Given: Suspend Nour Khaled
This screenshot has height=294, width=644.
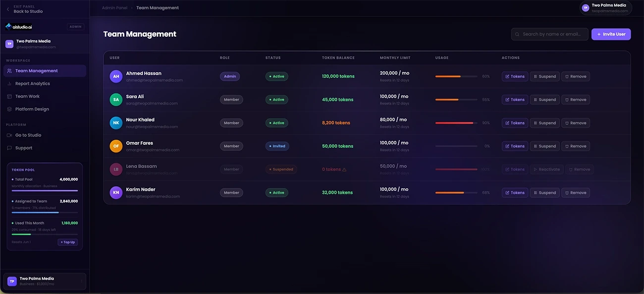Looking at the screenshot, I should click(x=545, y=123).
